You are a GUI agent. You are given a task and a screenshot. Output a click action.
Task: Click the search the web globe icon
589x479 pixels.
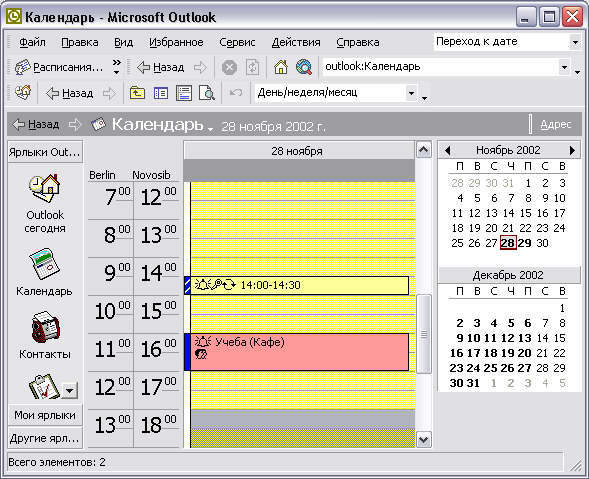click(304, 67)
